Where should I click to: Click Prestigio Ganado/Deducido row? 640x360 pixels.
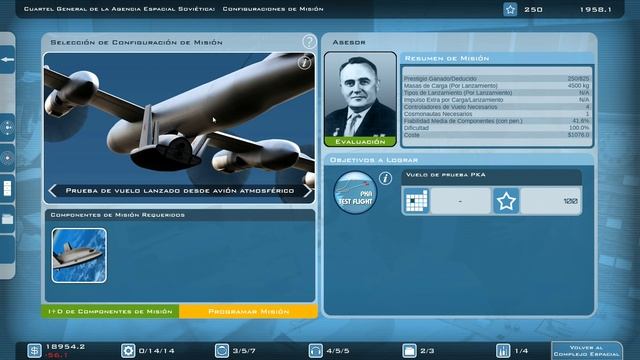[x=497, y=78]
